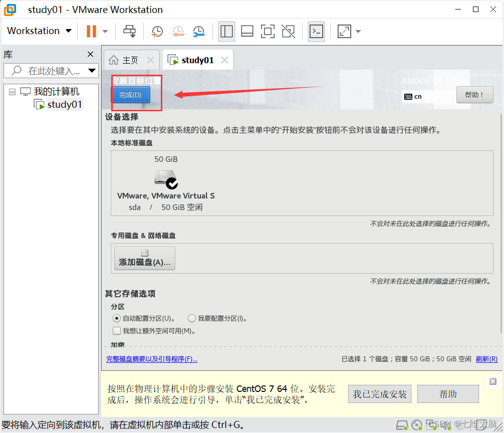The image size is (504, 433).
Task: Click the 本地标准磁盘 label
Action: pos(131,143)
